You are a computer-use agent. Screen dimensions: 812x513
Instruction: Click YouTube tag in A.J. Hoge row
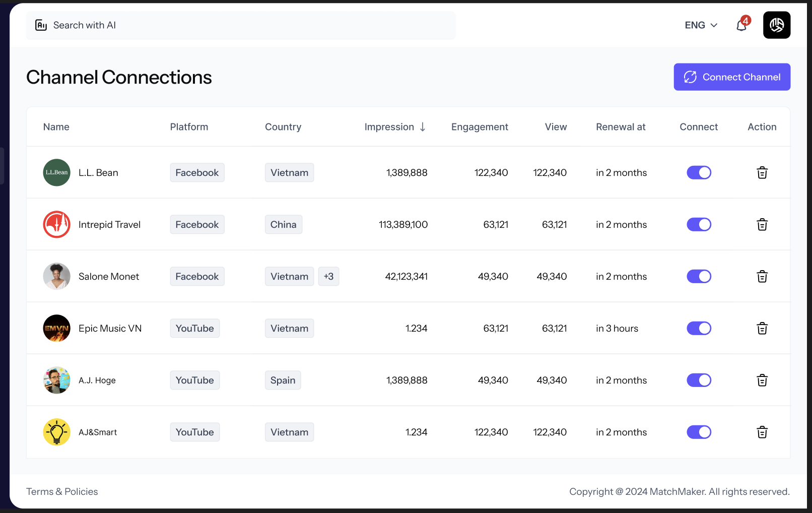pyautogui.click(x=194, y=380)
